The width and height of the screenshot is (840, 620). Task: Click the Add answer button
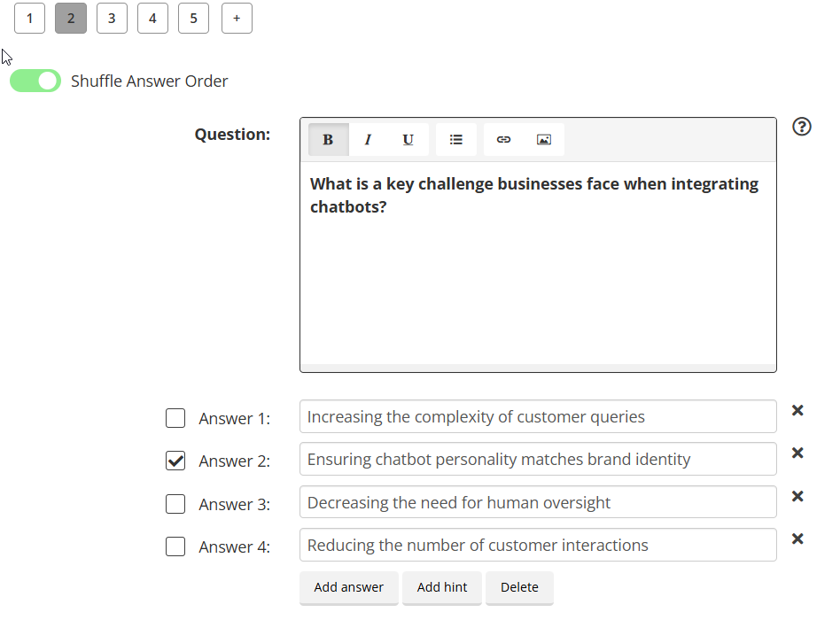349,588
